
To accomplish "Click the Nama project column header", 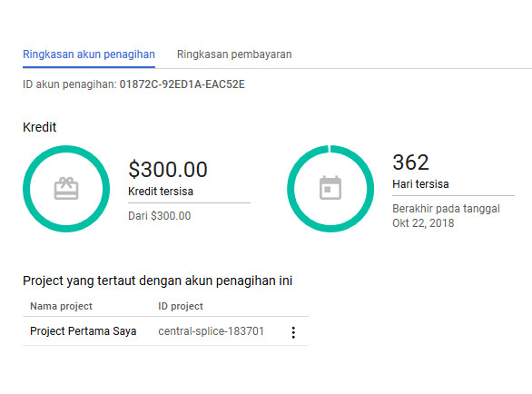I will [61, 306].
